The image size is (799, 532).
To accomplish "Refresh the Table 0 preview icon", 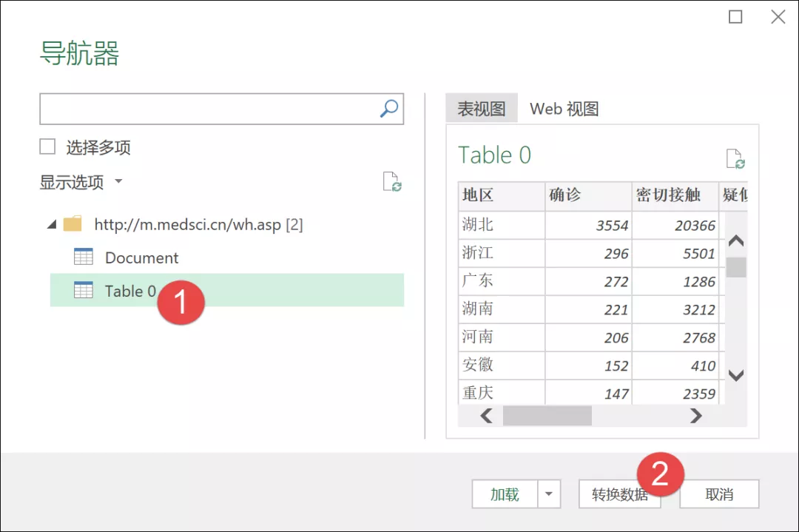I will click(x=735, y=158).
